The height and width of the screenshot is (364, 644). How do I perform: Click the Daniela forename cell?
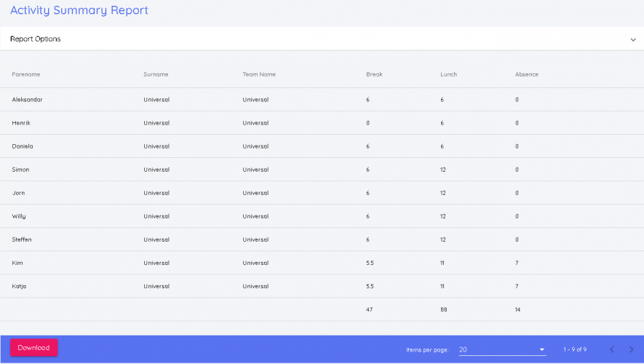click(x=23, y=146)
